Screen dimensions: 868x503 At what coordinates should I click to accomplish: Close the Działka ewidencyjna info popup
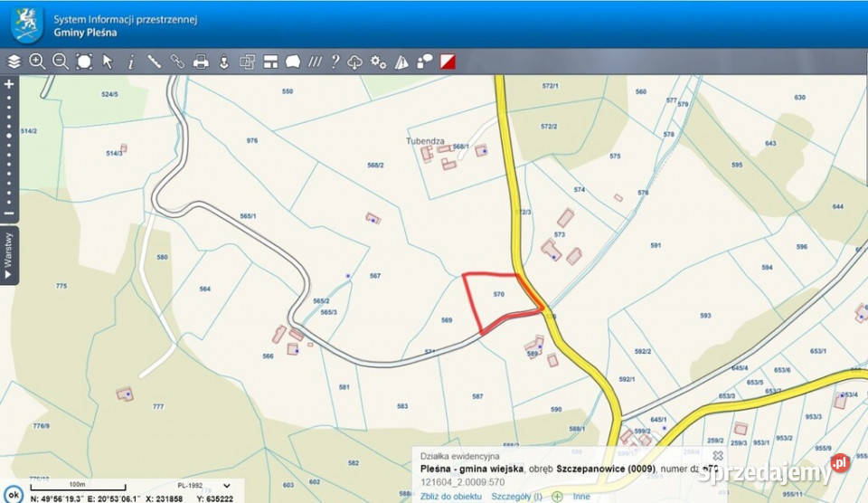717,455
